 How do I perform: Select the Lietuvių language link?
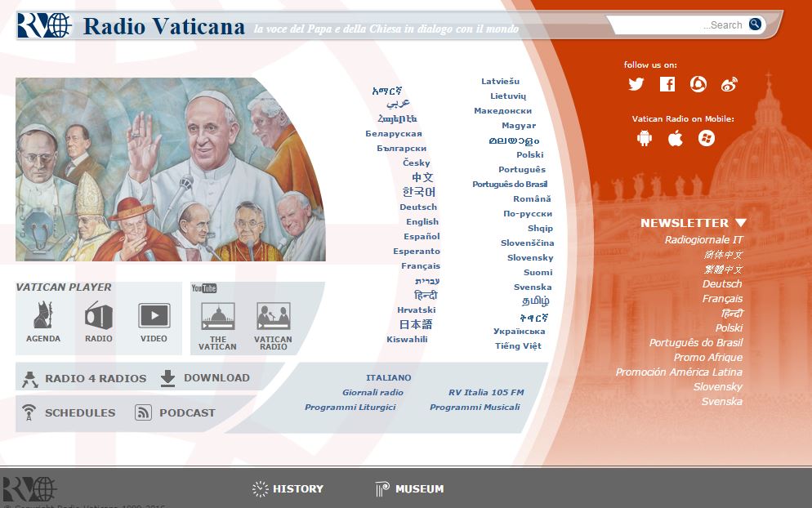click(x=508, y=96)
